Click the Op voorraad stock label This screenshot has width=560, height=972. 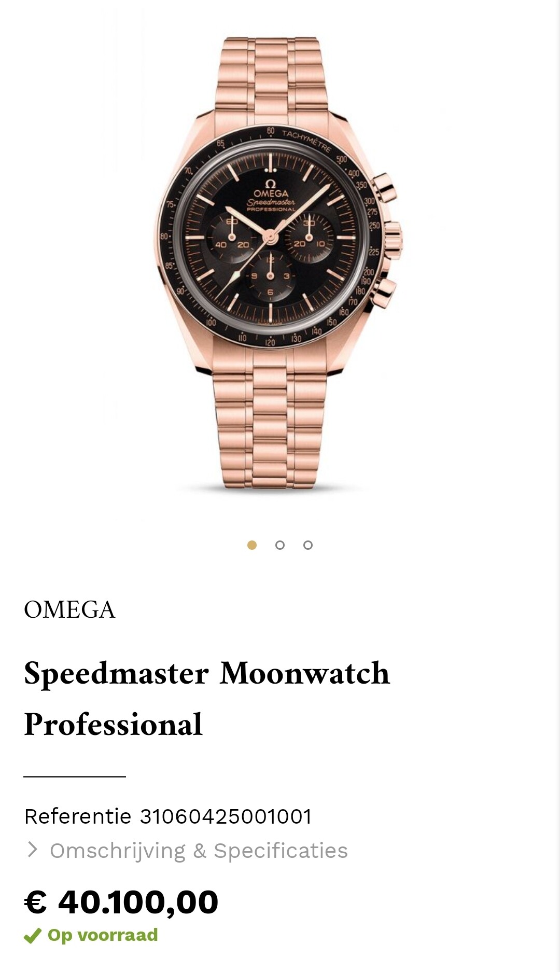point(103,935)
